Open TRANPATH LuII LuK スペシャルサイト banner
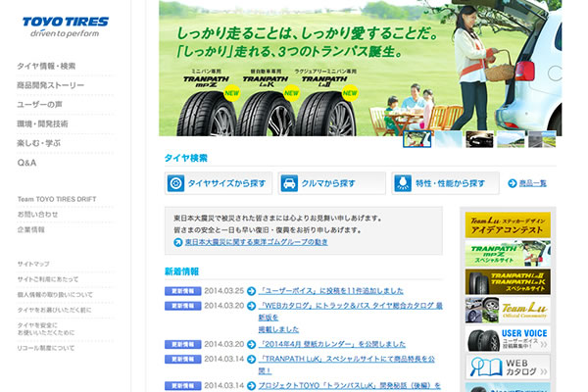Image resolution: width=588 pixels, height=392 pixels. coord(508,281)
